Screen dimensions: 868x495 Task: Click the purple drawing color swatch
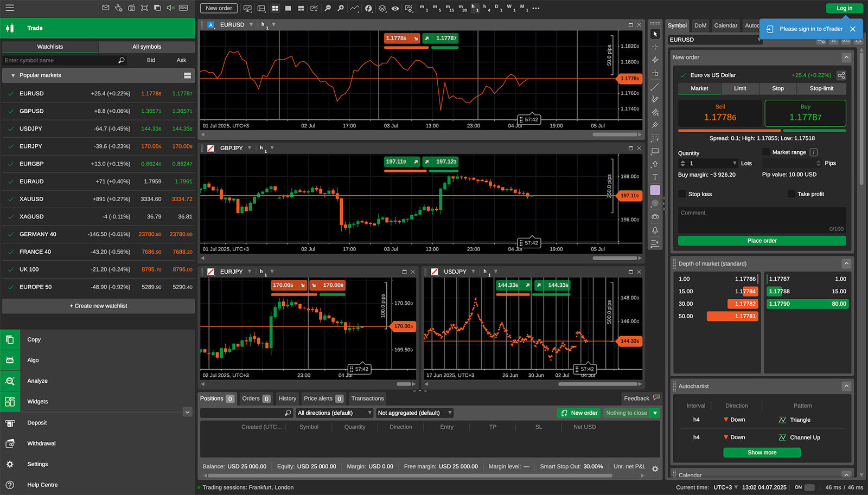(655, 190)
